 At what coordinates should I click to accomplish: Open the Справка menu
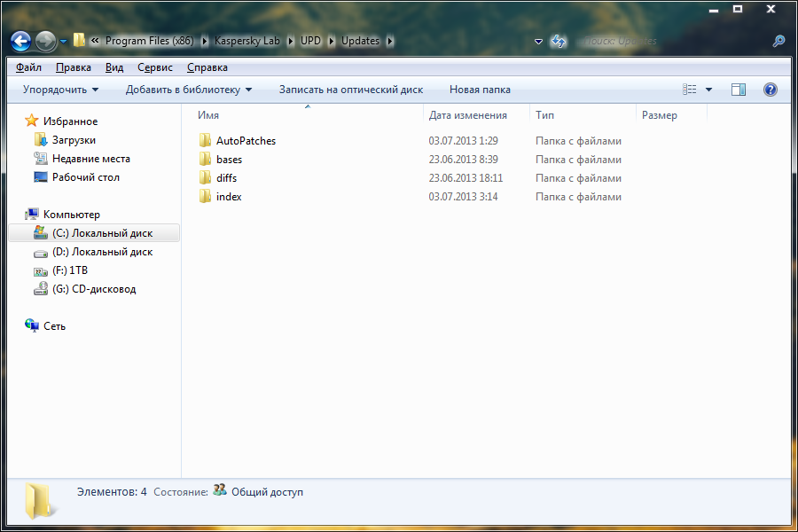[x=207, y=67]
